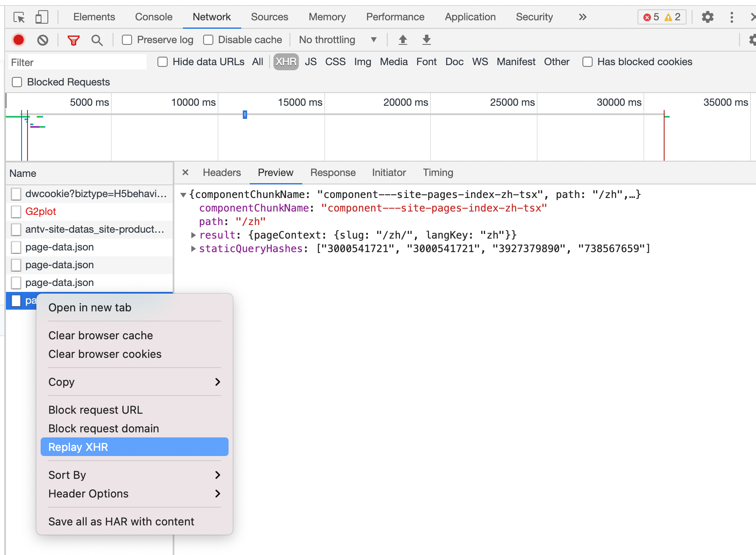
Task: Click the blue marker on overview timeline
Action: [245, 115]
